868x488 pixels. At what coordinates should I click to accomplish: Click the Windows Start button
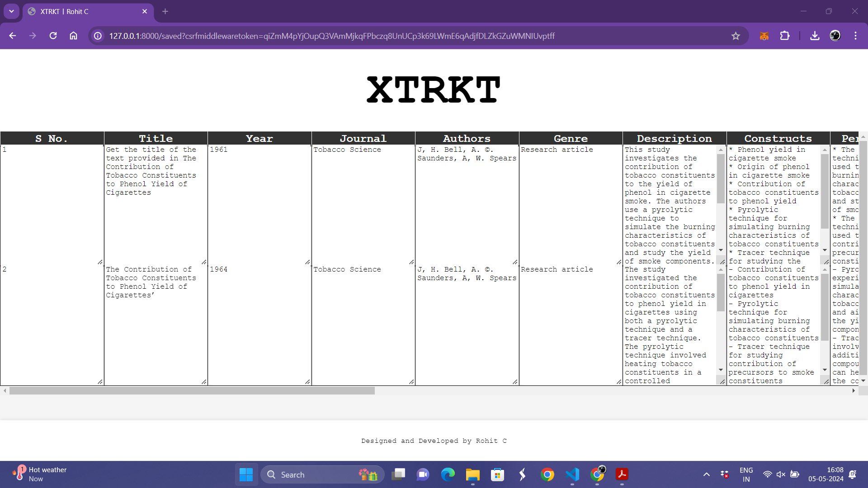246,474
